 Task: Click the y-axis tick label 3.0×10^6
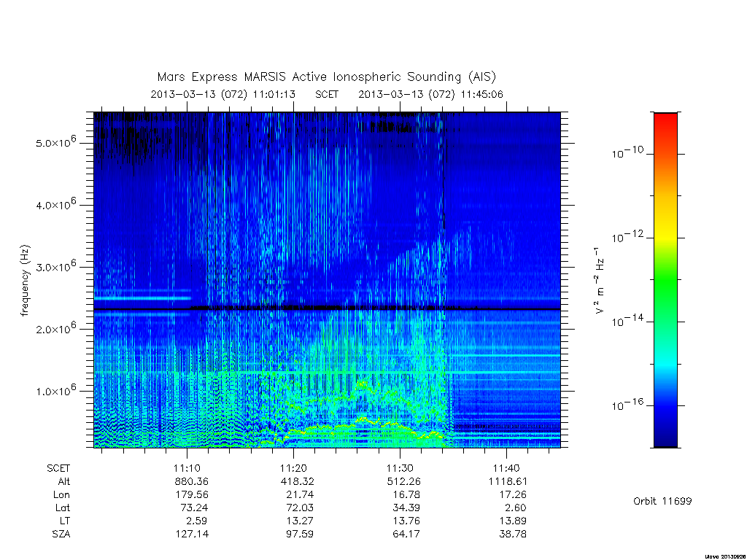pos(55,265)
